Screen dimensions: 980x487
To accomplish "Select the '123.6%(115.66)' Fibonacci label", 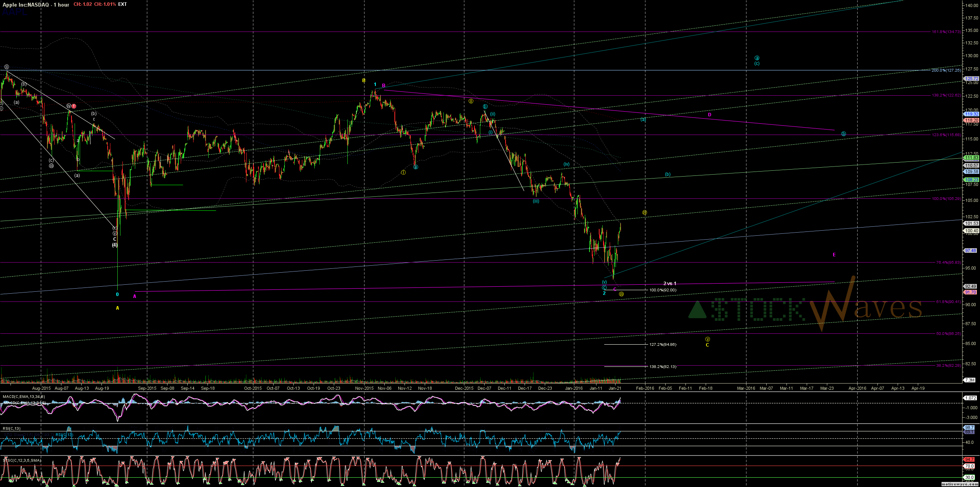I will click(x=945, y=135).
